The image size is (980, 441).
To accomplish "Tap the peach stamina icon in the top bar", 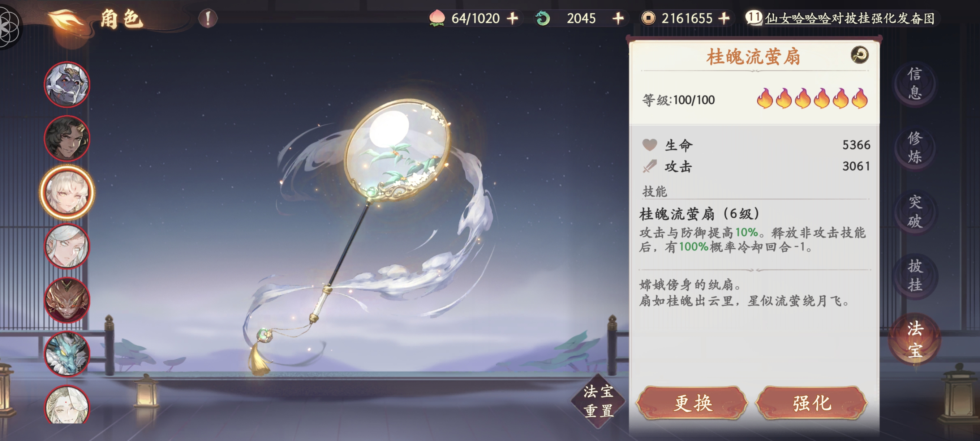I will (x=437, y=18).
